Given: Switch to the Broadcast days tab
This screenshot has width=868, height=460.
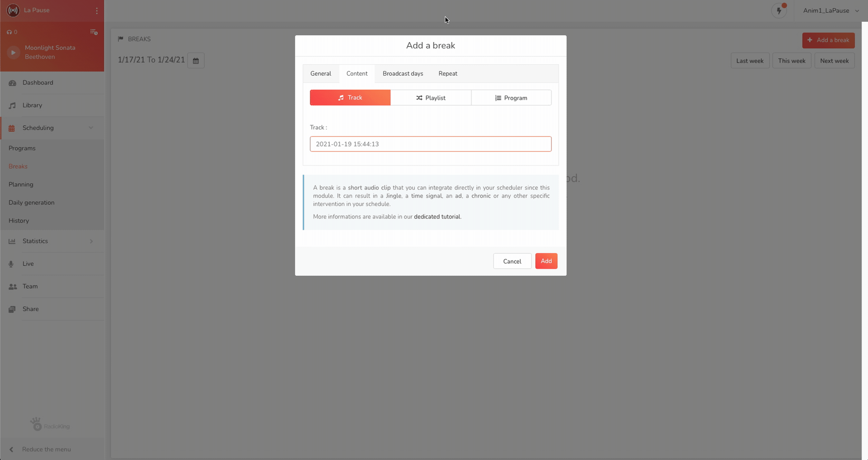Looking at the screenshot, I should coord(403,74).
